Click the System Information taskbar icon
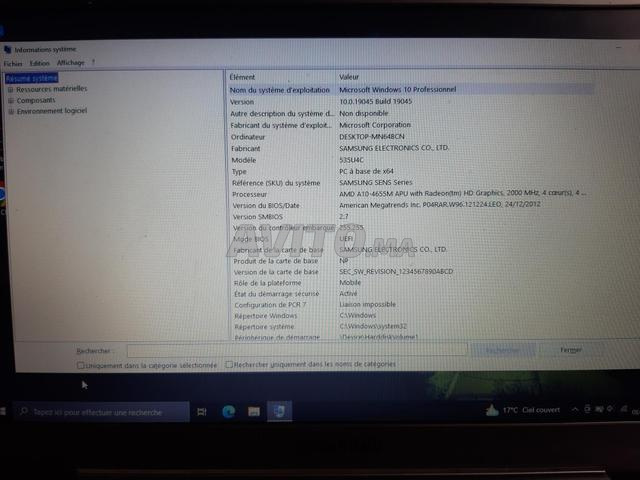The height and width of the screenshot is (480, 640). [280, 411]
